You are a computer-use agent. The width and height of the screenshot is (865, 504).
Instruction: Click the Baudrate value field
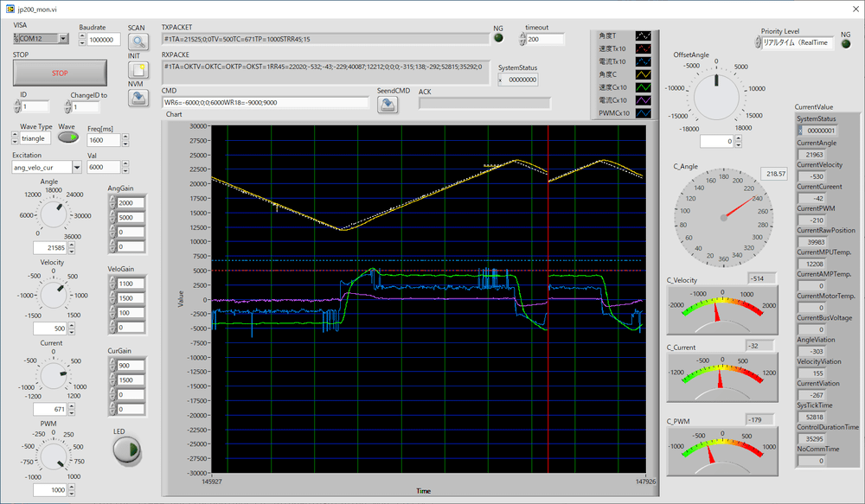point(104,40)
